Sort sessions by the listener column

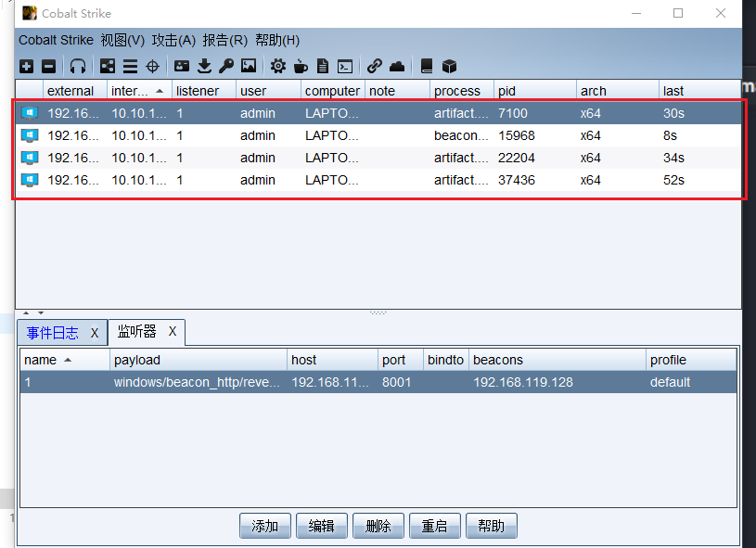(x=204, y=91)
